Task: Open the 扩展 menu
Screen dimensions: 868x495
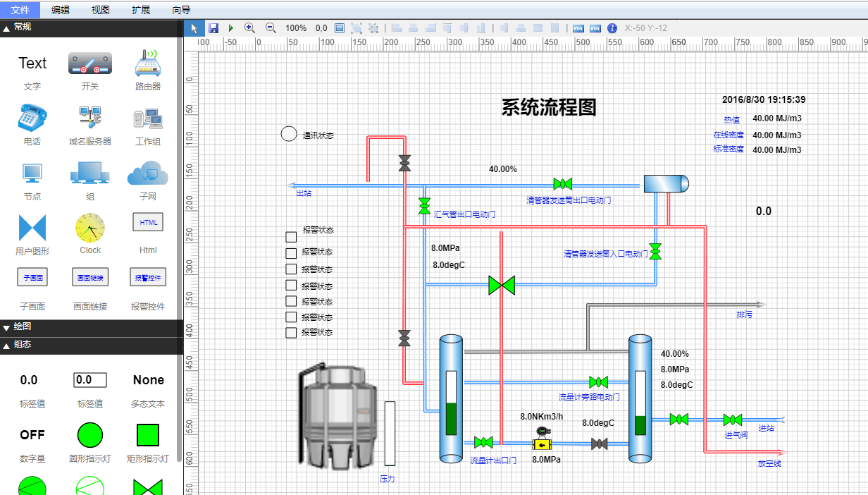Action: [141, 10]
